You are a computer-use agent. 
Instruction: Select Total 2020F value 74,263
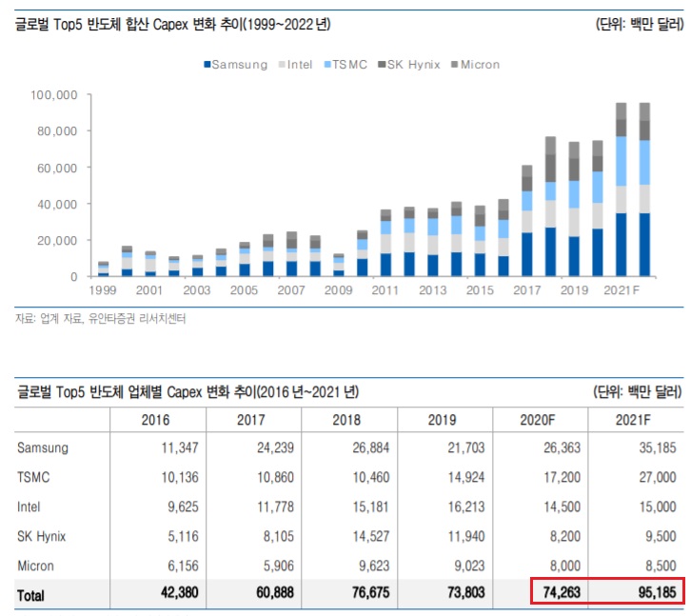[562, 592]
